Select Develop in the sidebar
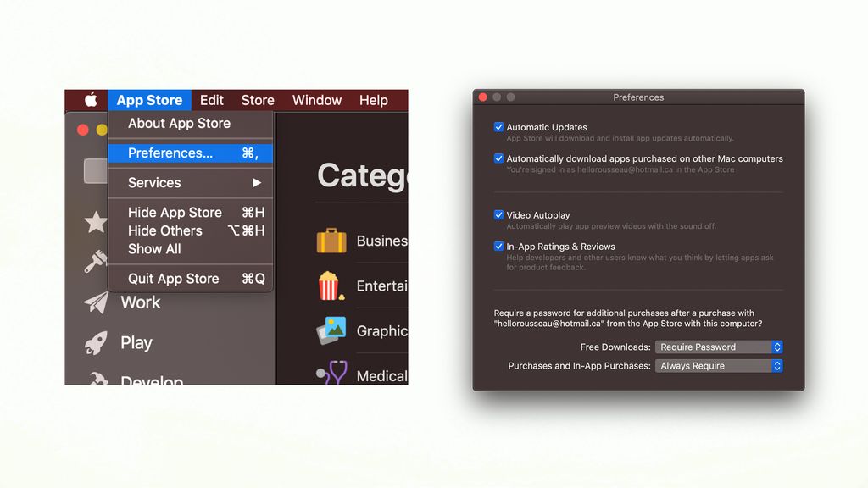The width and height of the screenshot is (868, 488). (153, 380)
